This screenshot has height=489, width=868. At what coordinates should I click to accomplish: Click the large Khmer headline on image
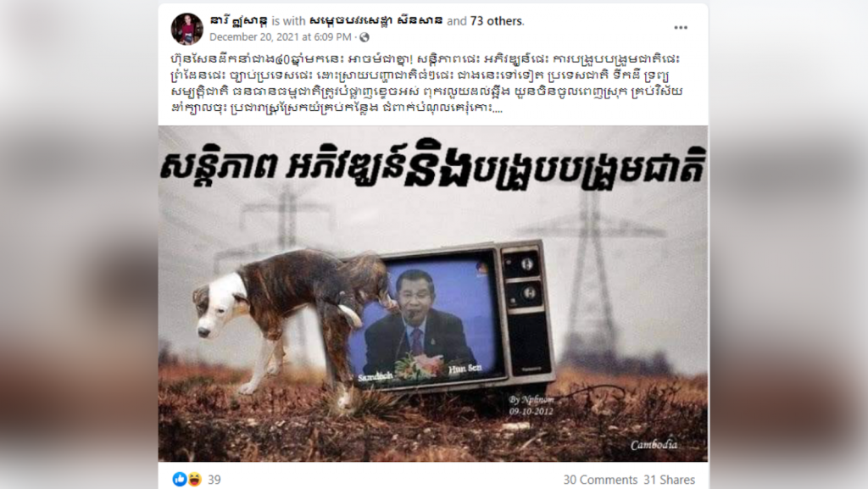click(432, 166)
